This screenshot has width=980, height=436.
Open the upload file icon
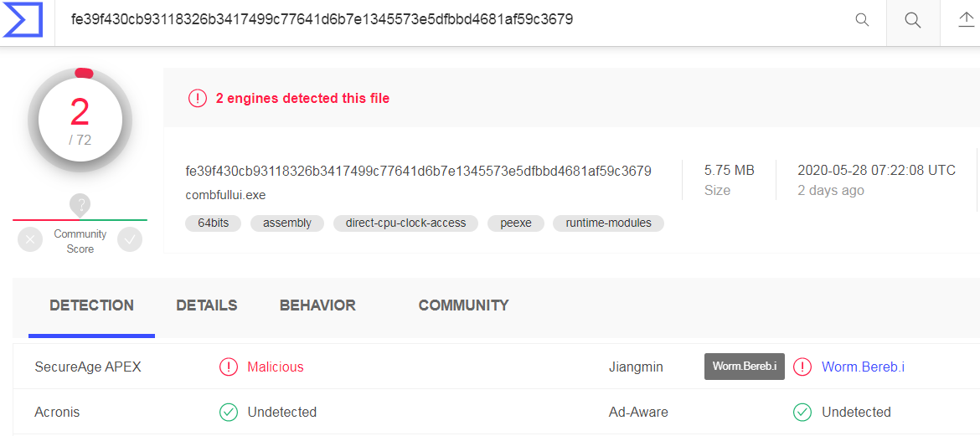coord(967,21)
